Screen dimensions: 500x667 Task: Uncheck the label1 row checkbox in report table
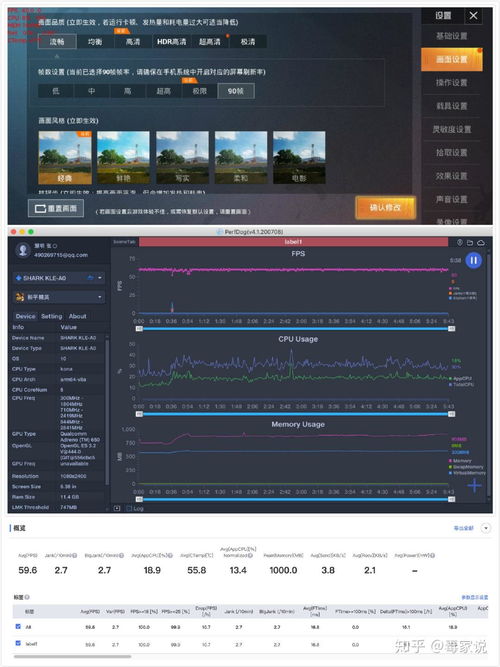coord(18,643)
